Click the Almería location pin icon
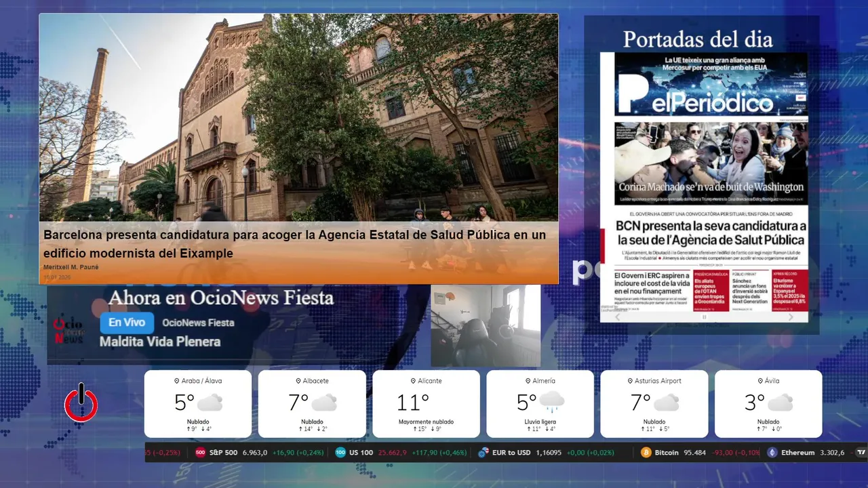The height and width of the screenshot is (488, 868). coord(527,381)
